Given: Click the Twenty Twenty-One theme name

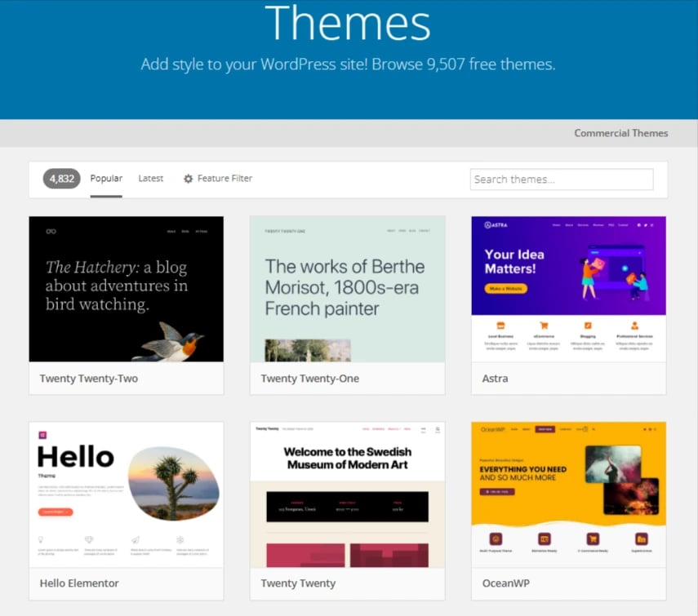Looking at the screenshot, I should click(x=310, y=379).
